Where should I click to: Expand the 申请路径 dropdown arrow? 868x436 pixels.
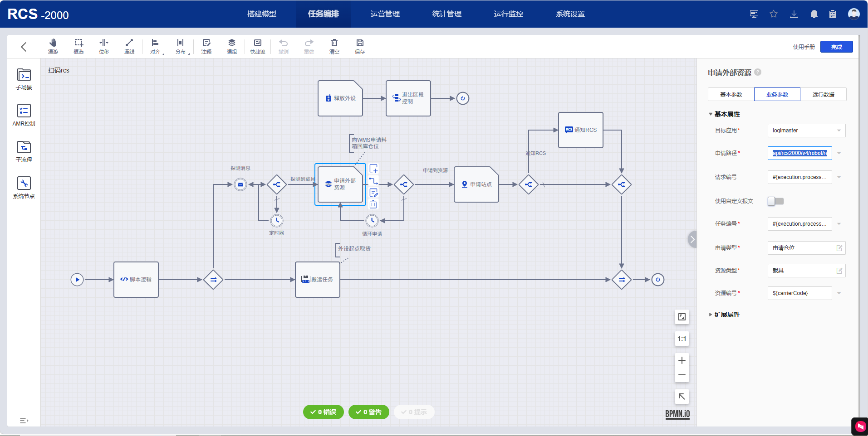tap(839, 153)
